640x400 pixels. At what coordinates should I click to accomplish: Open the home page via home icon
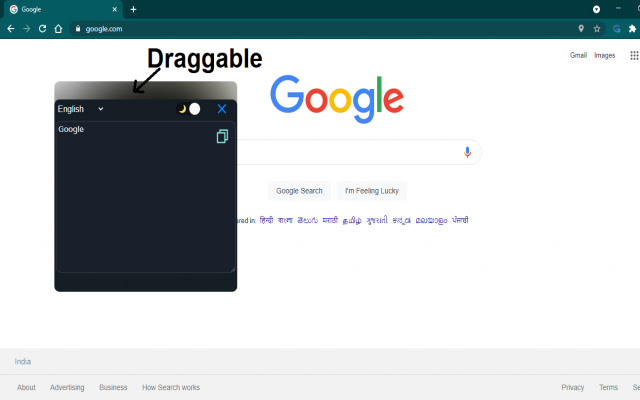[58, 29]
